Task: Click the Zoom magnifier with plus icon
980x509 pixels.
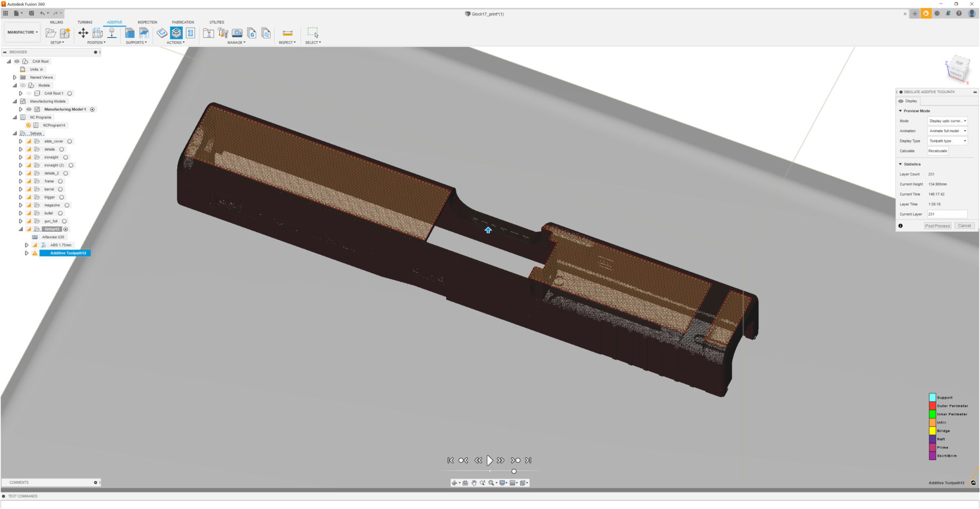Action: (x=482, y=483)
